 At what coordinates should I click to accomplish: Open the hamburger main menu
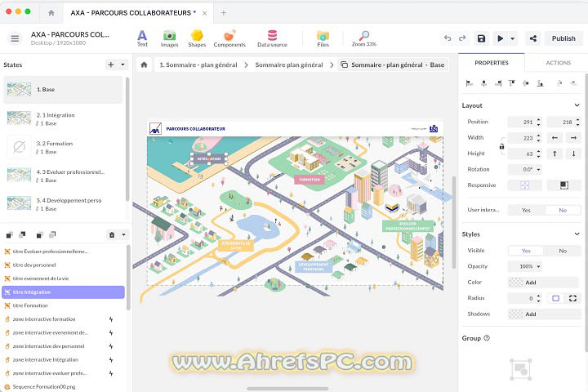pos(15,38)
